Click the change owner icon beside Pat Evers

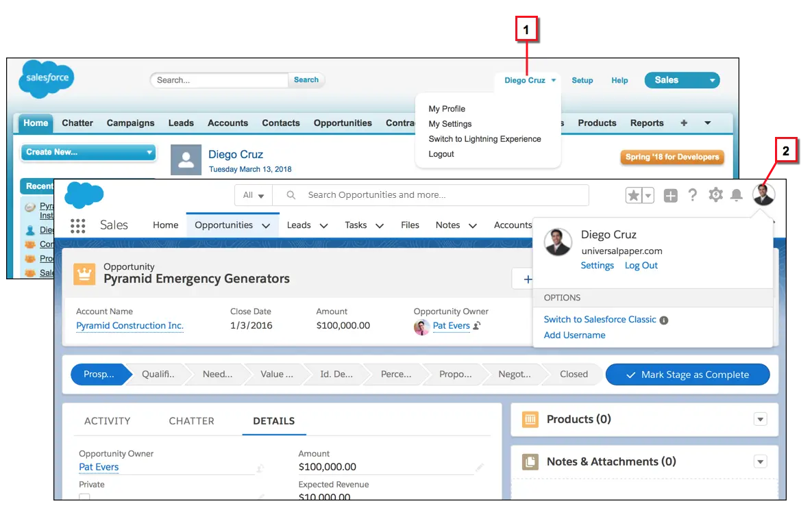pos(477,325)
